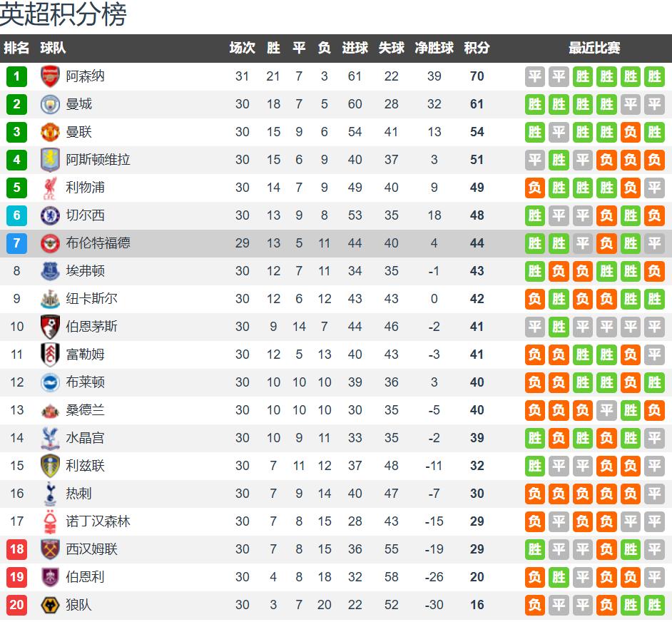Viewport: 672px width, 622px height.
Task: Click the Everton (埃弗顿) crest icon
Action: 50,271
